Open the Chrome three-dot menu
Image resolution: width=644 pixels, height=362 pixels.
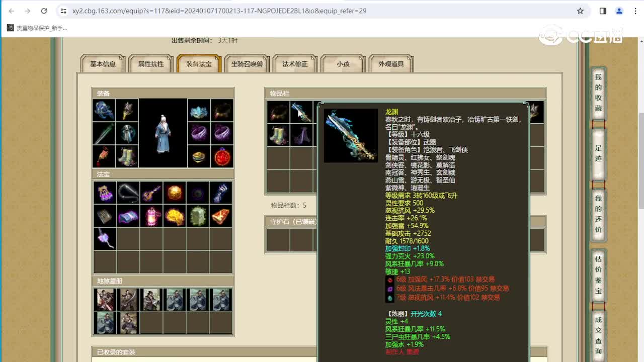(634, 11)
